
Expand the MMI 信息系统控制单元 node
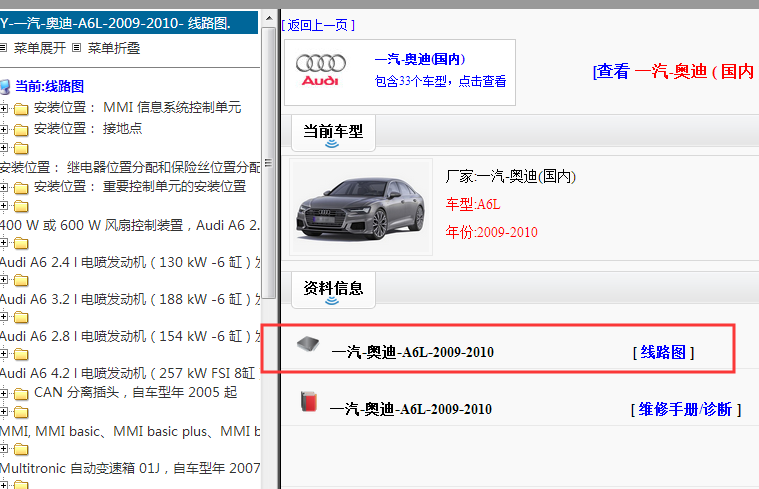click(3, 108)
